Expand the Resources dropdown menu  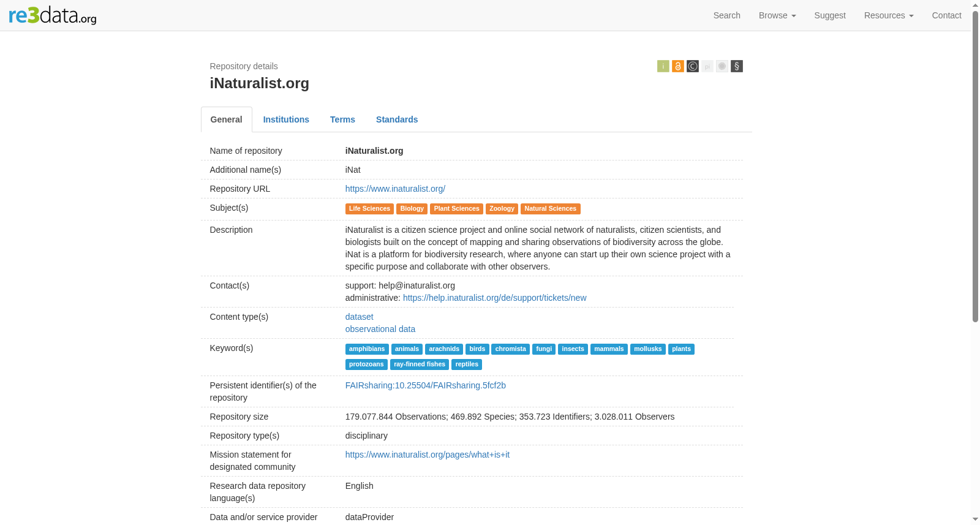[889, 15]
